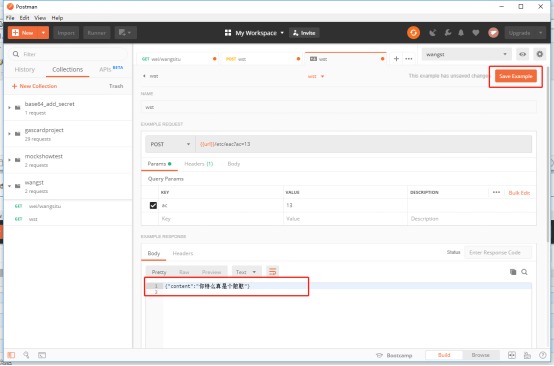The height and width of the screenshot is (366, 554).
Task: Click the query params column options dots
Action: (x=496, y=193)
